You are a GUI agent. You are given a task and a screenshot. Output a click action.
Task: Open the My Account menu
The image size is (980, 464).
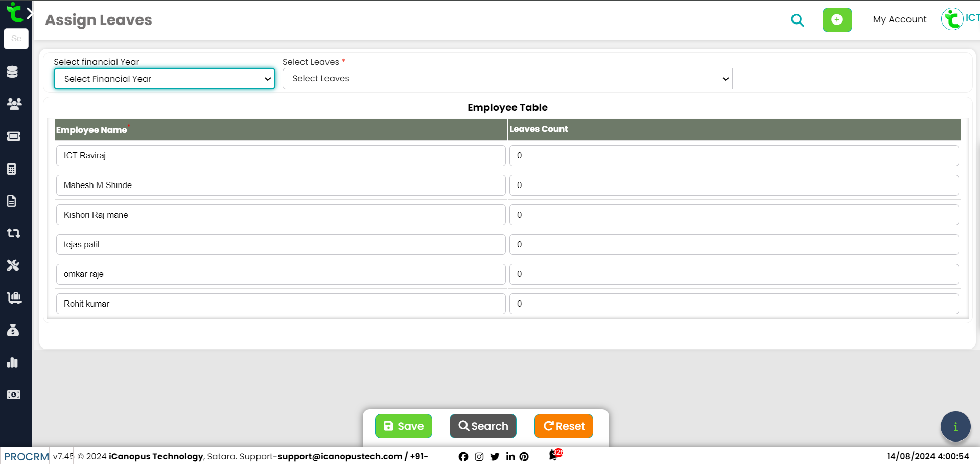point(899,19)
